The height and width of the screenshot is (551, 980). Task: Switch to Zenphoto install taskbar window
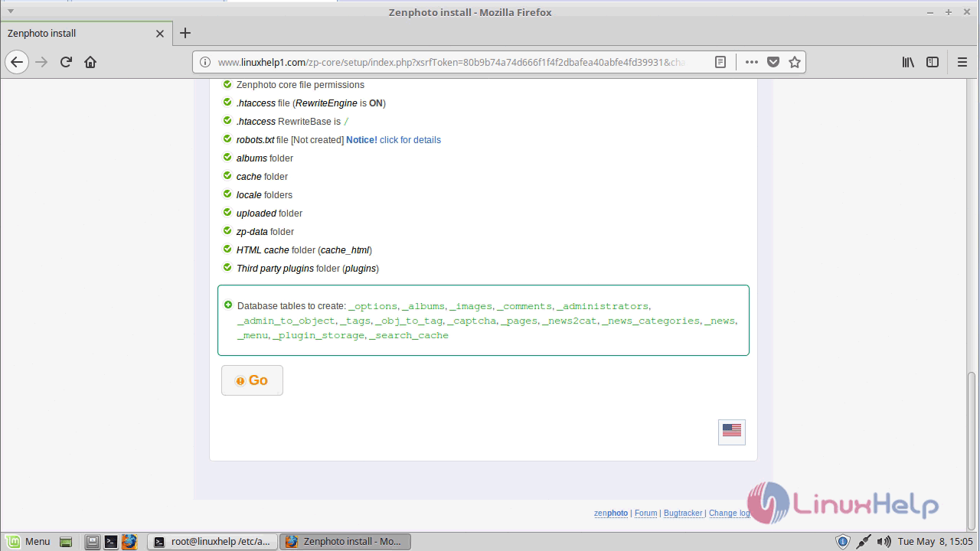pos(345,541)
